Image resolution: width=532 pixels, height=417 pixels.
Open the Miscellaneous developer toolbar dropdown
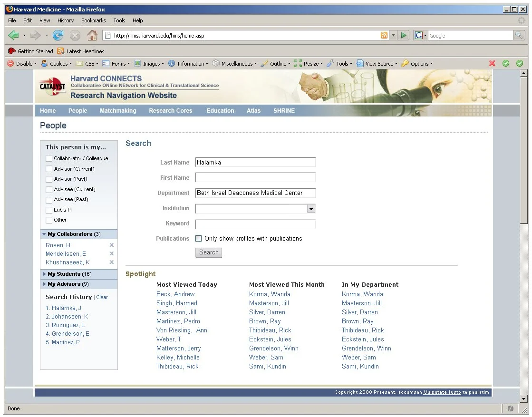pos(234,63)
